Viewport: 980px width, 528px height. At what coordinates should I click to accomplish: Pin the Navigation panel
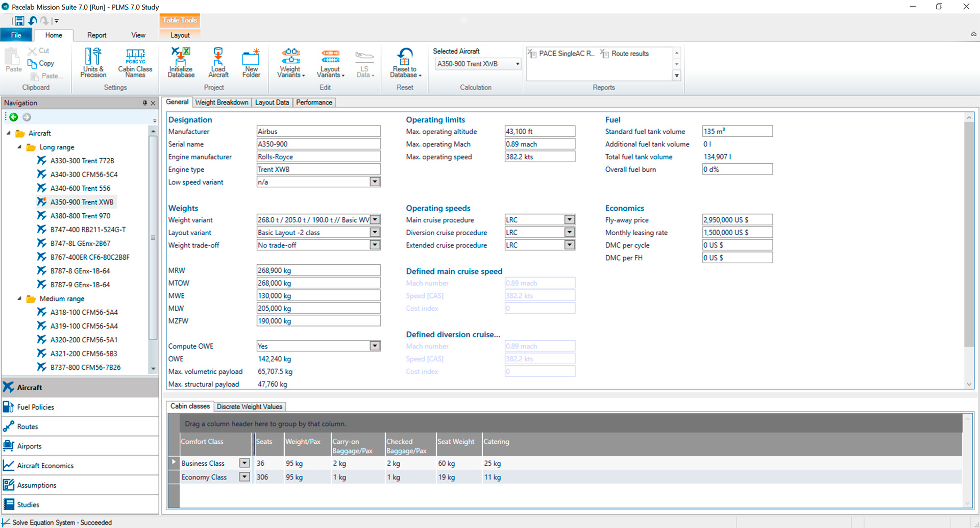tap(145, 103)
